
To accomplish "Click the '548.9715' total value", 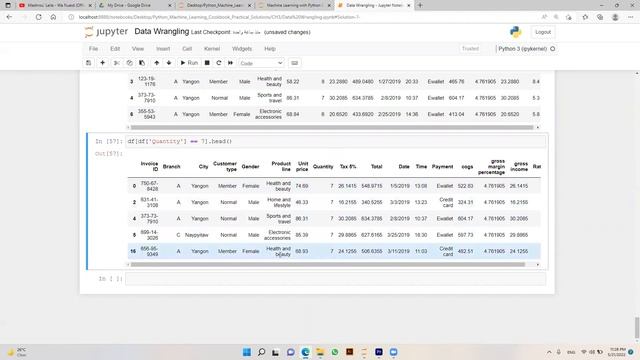I will point(372,186).
